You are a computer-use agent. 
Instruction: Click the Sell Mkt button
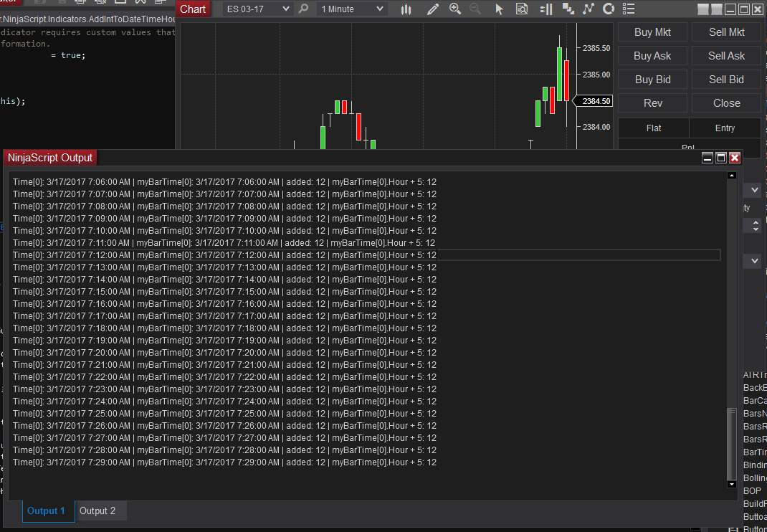click(726, 32)
